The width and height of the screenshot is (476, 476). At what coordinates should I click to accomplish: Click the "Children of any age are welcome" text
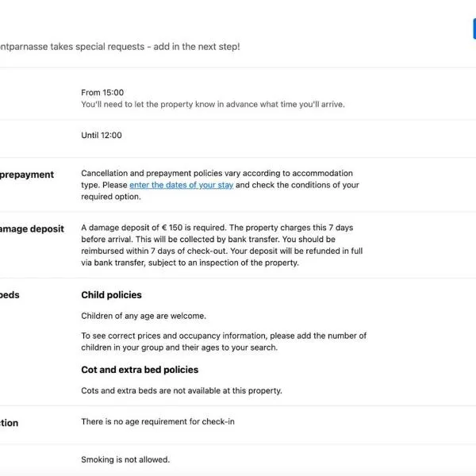point(144,316)
